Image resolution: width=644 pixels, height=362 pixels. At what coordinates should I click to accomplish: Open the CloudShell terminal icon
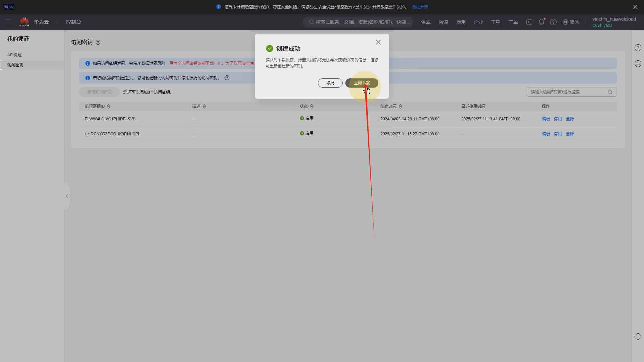pyautogui.click(x=529, y=22)
